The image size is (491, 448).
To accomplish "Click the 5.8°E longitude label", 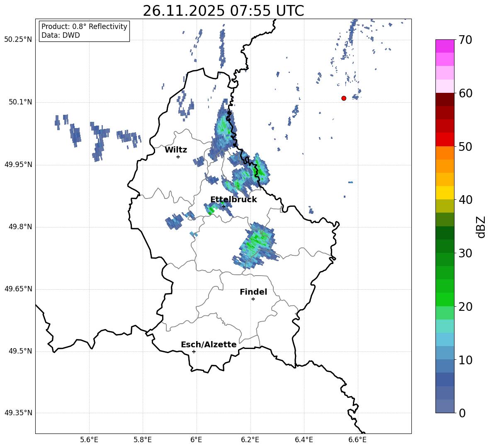I will click(143, 440).
